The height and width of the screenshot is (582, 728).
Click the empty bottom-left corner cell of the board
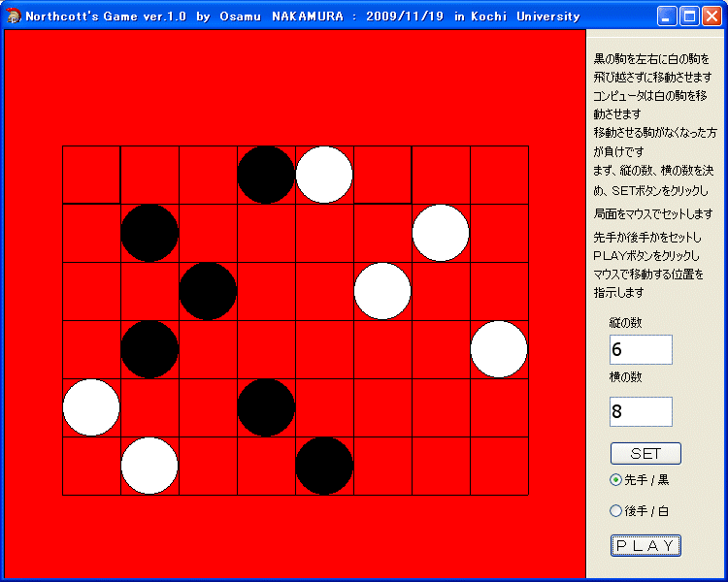coord(91,466)
